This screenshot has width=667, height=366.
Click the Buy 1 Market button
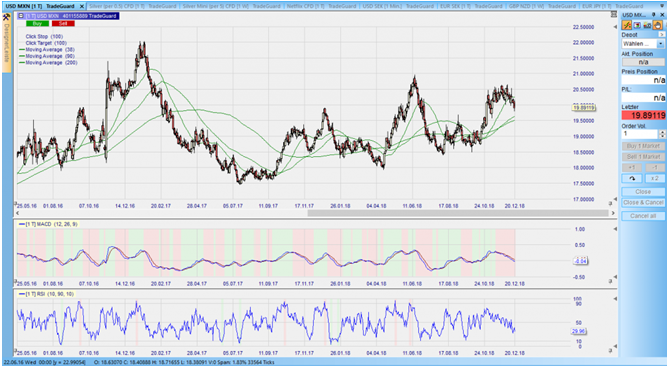[x=643, y=146]
